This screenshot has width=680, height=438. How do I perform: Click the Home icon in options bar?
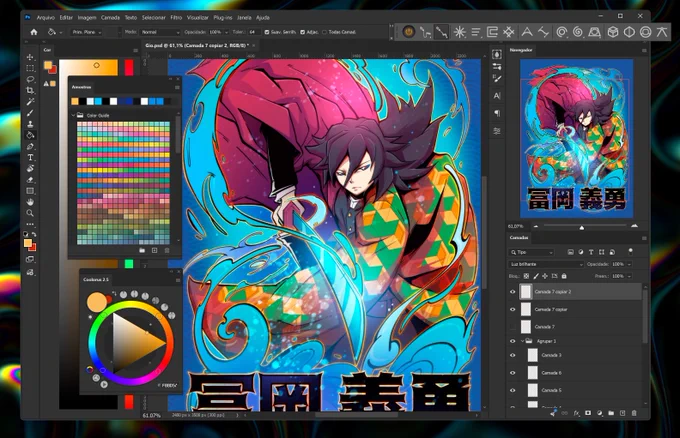coord(34,32)
